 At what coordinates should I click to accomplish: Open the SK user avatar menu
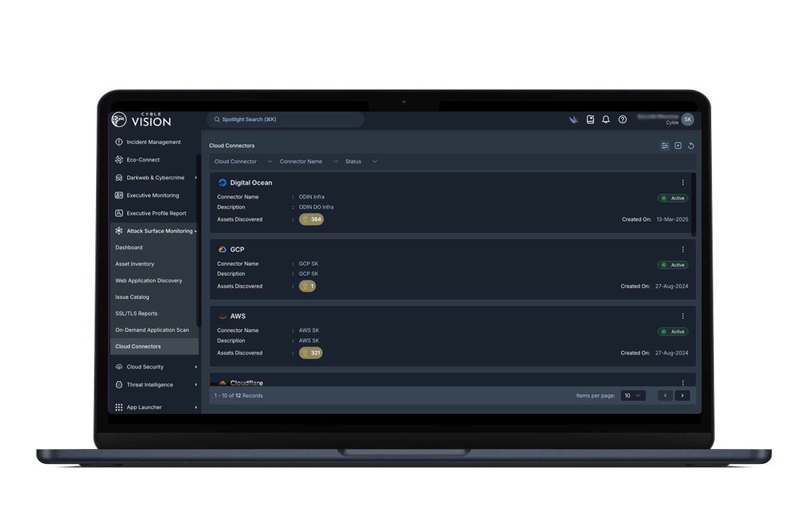(x=687, y=120)
